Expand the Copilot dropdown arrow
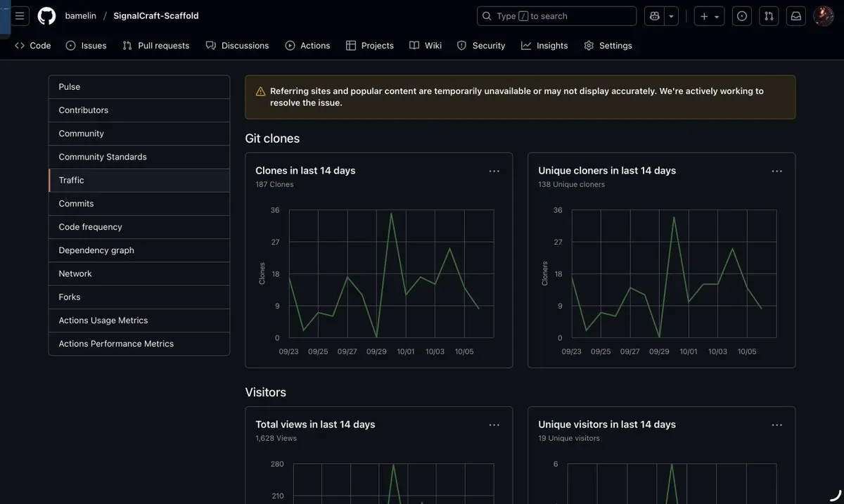 (x=671, y=16)
